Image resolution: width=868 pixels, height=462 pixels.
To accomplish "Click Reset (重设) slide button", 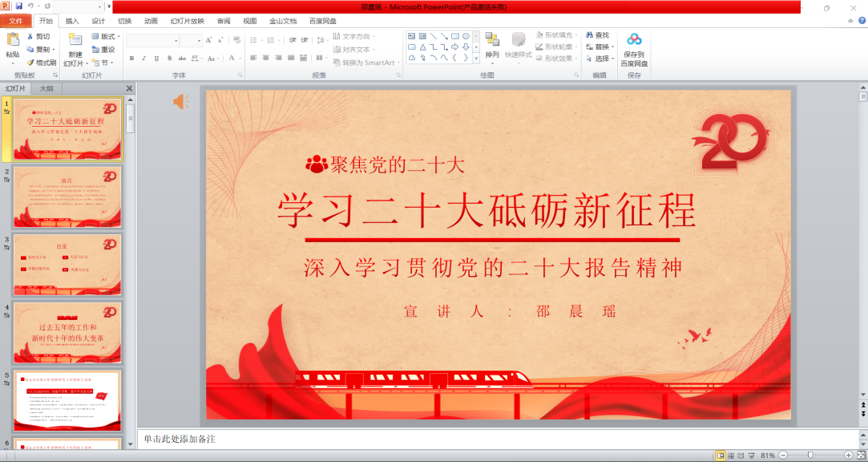I will [x=103, y=49].
